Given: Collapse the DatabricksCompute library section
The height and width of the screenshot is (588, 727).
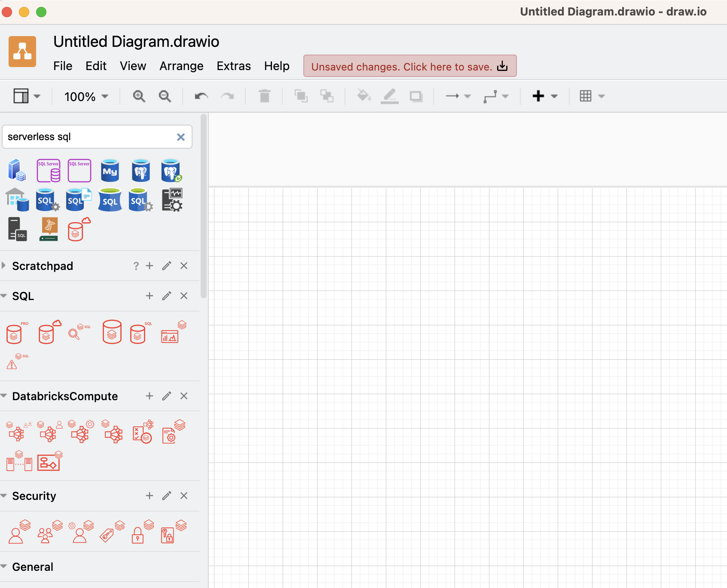Looking at the screenshot, I should tap(4, 395).
